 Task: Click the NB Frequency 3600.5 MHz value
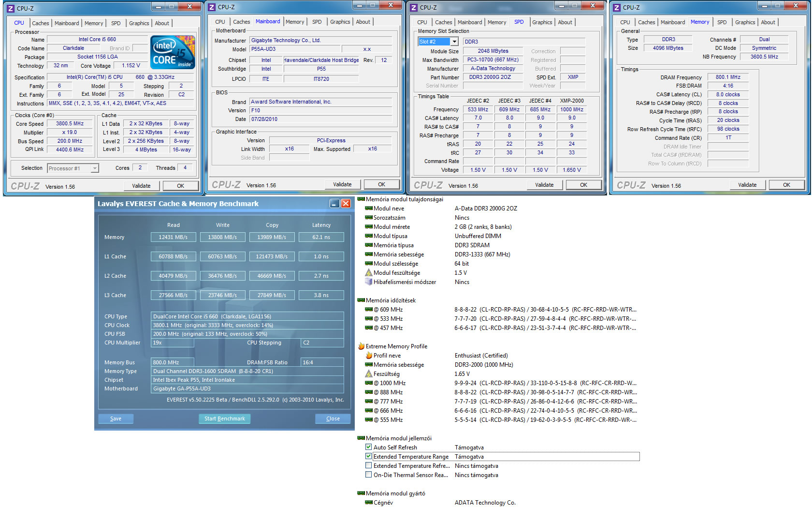pyautogui.click(x=764, y=57)
